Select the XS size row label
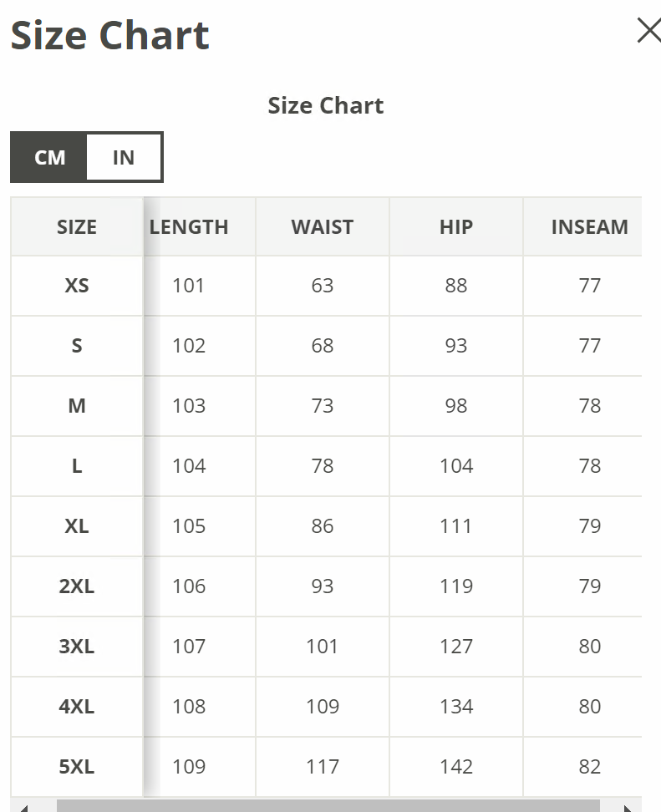Image resolution: width=661 pixels, height=812 pixels. [x=77, y=286]
